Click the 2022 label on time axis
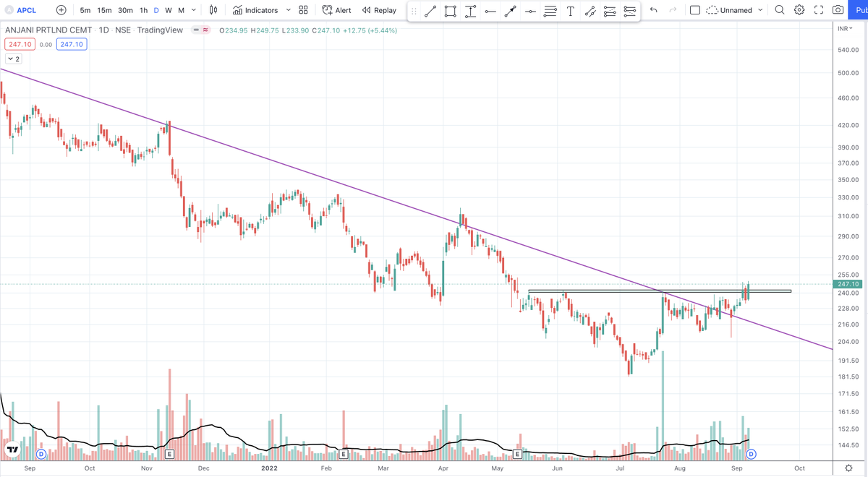 pos(269,468)
